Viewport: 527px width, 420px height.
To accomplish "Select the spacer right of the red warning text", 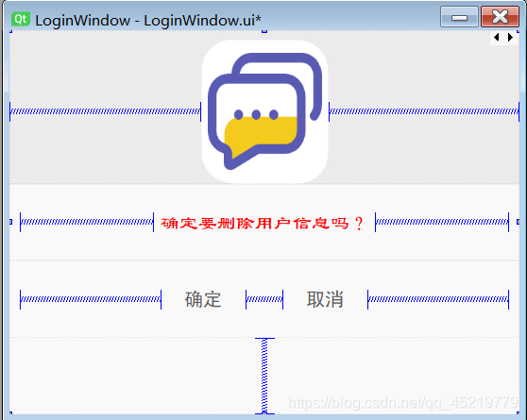I will [442, 222].
